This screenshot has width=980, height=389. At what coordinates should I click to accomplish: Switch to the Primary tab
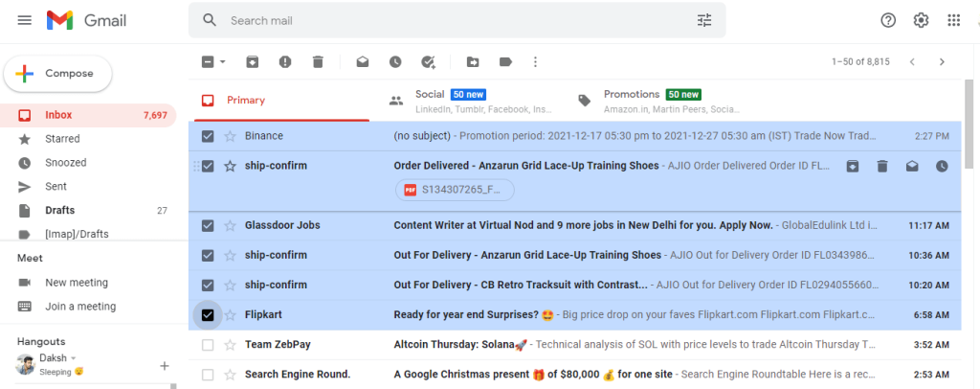click(x=282, y=100)
